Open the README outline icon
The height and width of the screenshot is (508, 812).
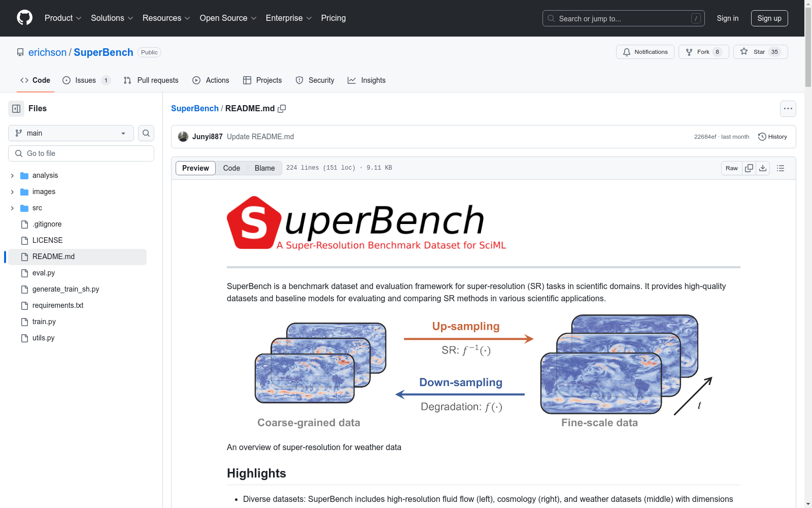click(781, 168)
